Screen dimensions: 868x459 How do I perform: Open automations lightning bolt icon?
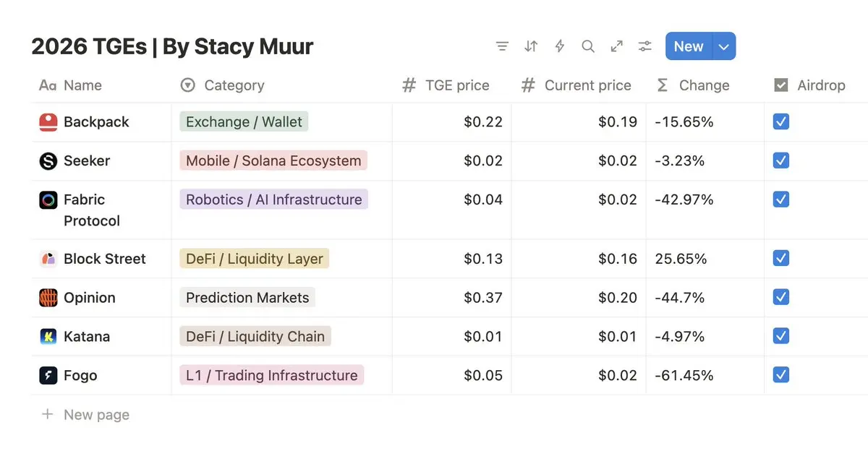(x=559, y=46)
